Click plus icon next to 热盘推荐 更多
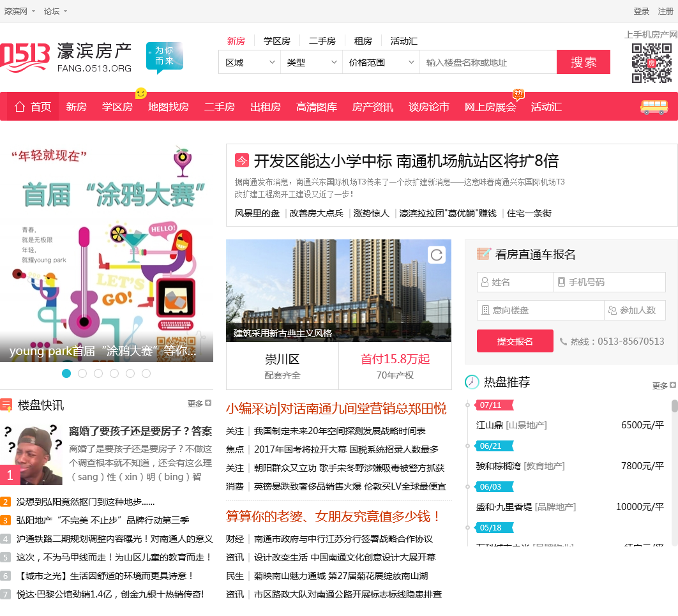The image size is (678, 616). 673,385
